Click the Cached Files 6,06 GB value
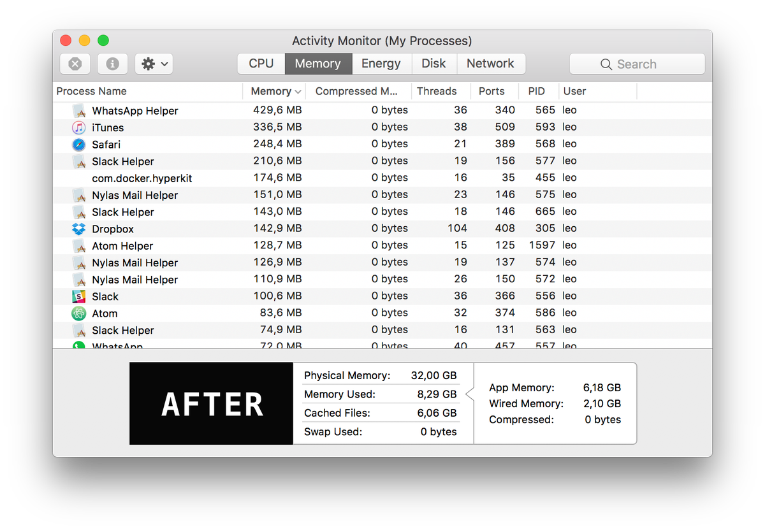Image resolution: width=765 pixels, height=532 pixels. coord(437,413)
